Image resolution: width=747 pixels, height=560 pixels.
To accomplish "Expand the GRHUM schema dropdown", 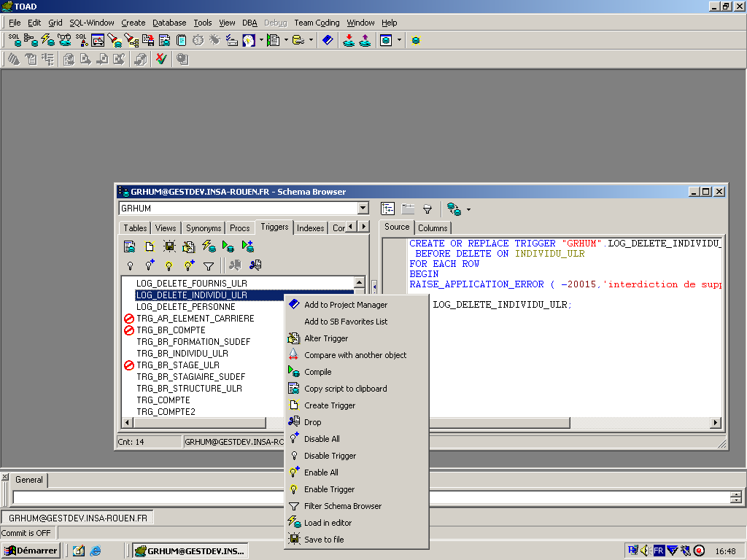I will pyautogui.click(x=363, y=208).
